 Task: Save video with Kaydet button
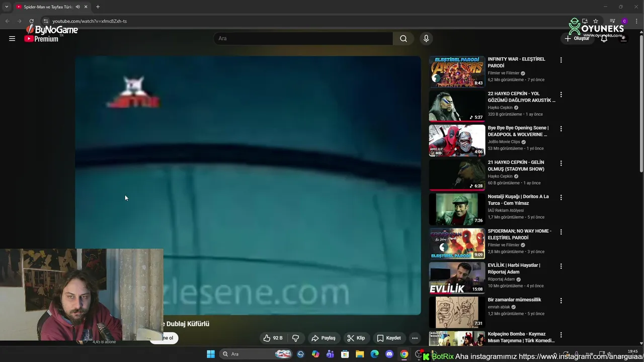point(389,338)
